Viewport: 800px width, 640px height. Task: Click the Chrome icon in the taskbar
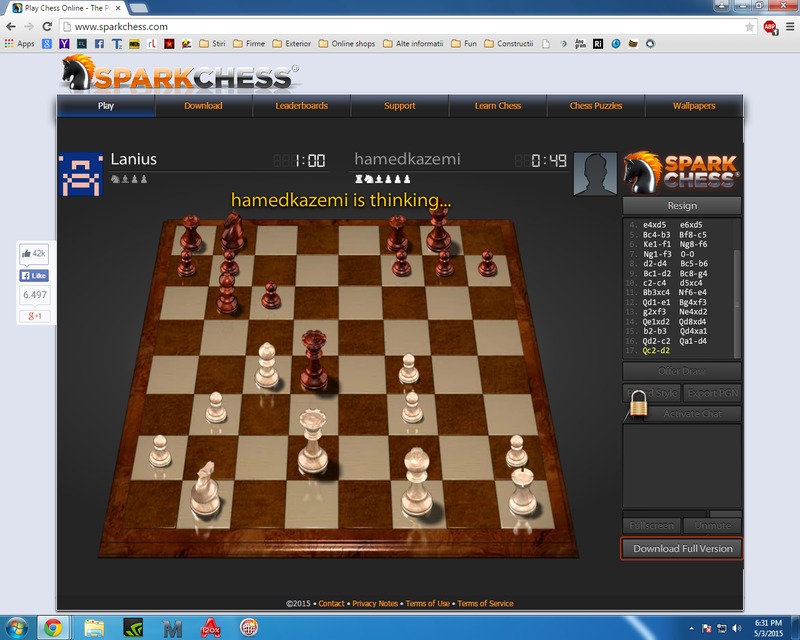(x=52, y=628)
